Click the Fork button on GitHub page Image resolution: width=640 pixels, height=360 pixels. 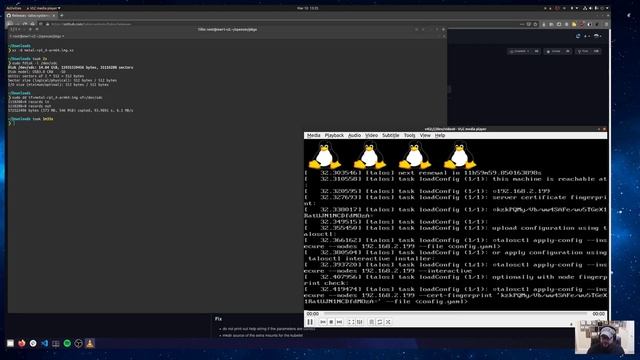(588, 51)
